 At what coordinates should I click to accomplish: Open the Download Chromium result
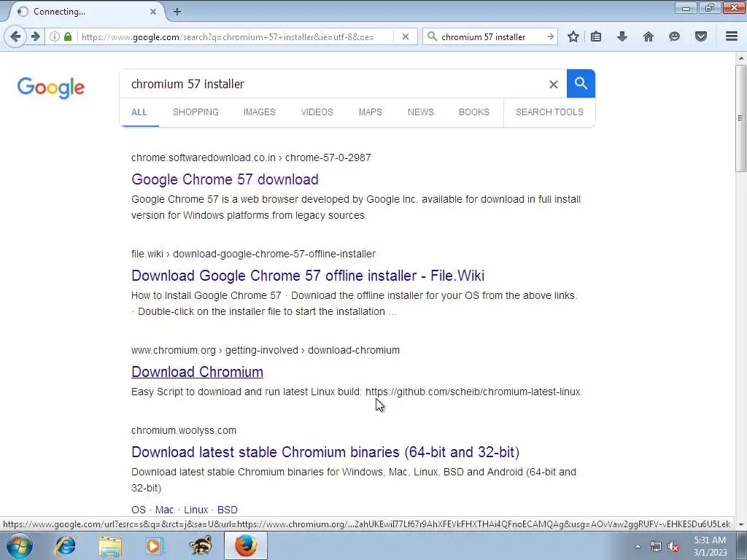tap(197, 372)
